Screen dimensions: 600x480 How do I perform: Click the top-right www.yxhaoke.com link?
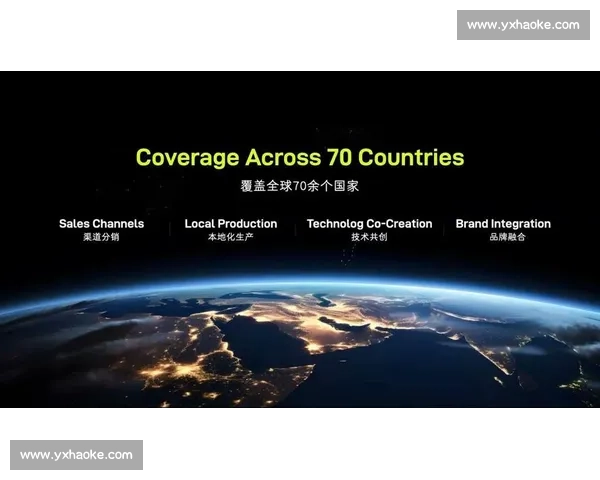tap(523, 24)
